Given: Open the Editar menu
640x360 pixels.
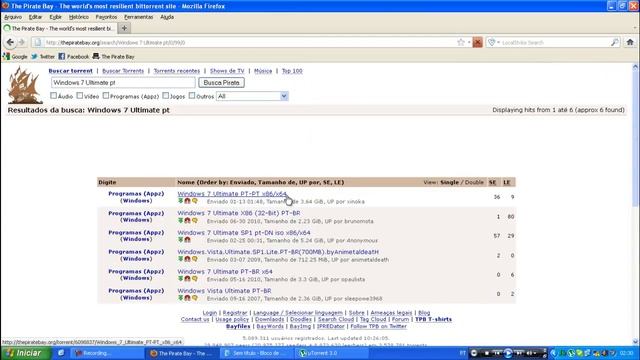Looking at the screenshot, I should coord(36,17).
